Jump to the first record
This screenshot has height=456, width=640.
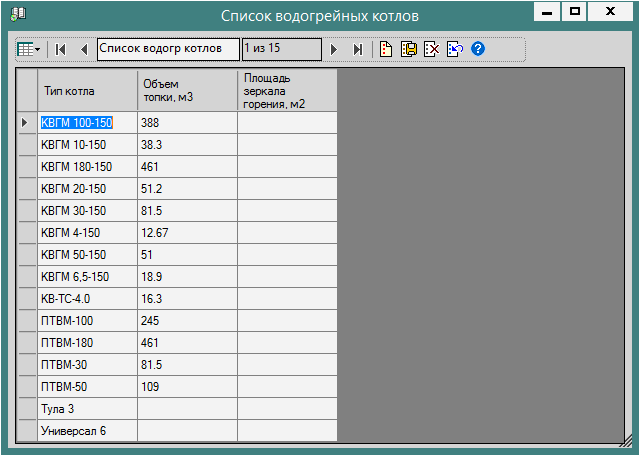[x=60, y=49]
